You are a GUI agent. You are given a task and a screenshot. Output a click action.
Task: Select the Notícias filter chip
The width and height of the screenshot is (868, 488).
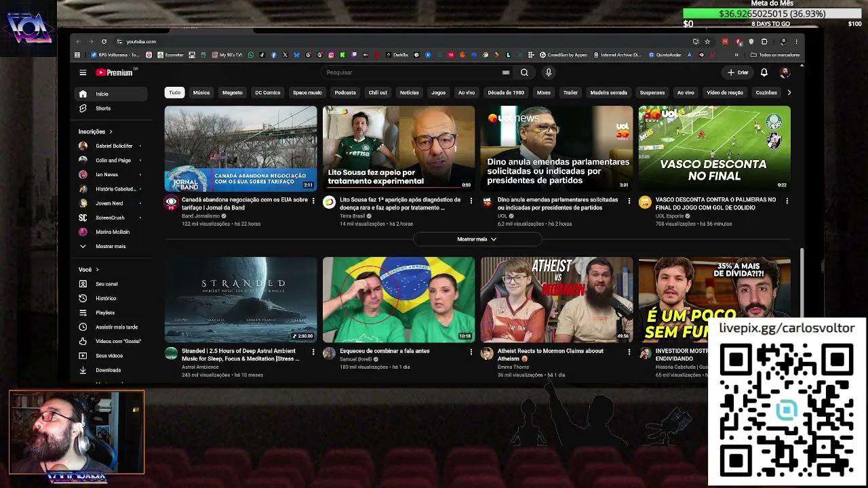click(410, 92)
